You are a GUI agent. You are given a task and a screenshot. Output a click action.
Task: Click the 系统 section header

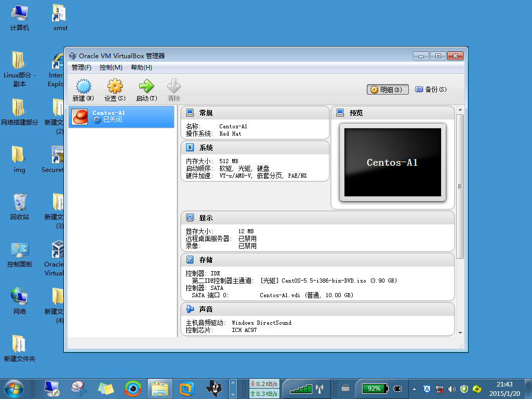255,148
